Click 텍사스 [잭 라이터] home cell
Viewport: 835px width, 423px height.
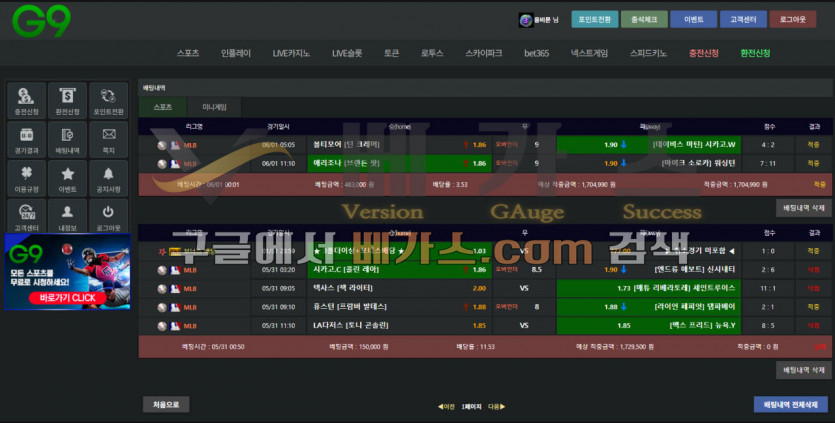(x=400, y=288)
